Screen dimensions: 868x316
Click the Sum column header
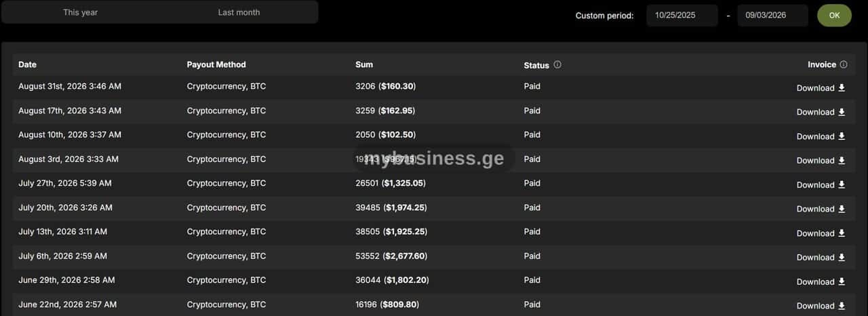pyautogui.click(x=364, y=64)
